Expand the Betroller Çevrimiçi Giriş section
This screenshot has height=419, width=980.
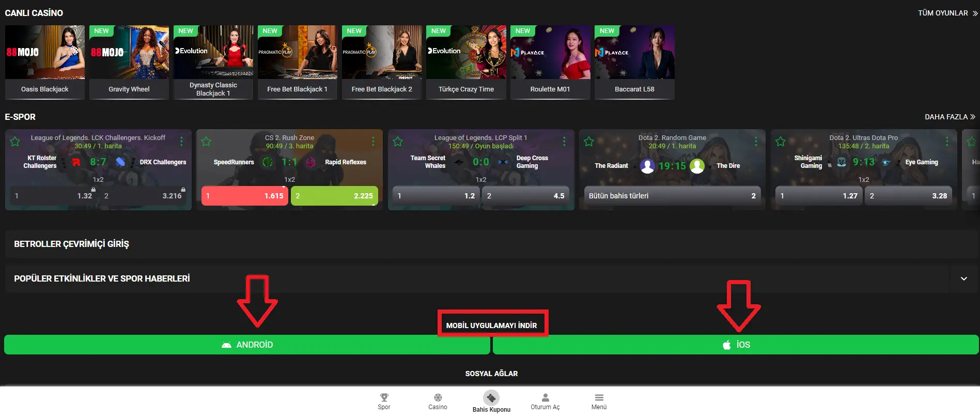click(71, 244)
